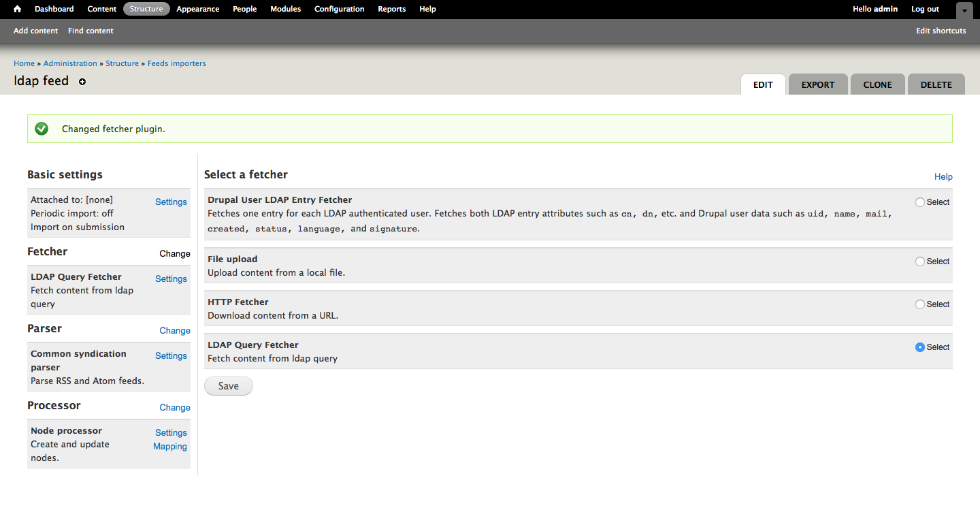980x527 pixels.
Task: Go to Home breadcrumb link
Action: pos(24,63)
